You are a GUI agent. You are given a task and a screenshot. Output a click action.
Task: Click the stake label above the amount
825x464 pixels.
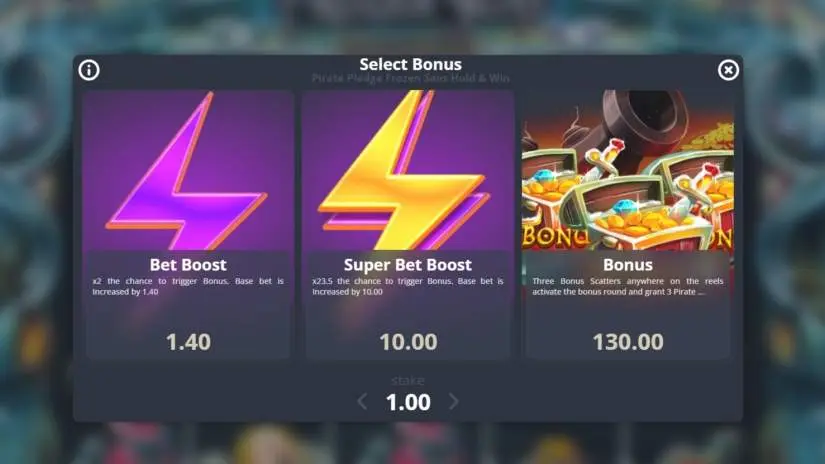click(x=408, y=380)
